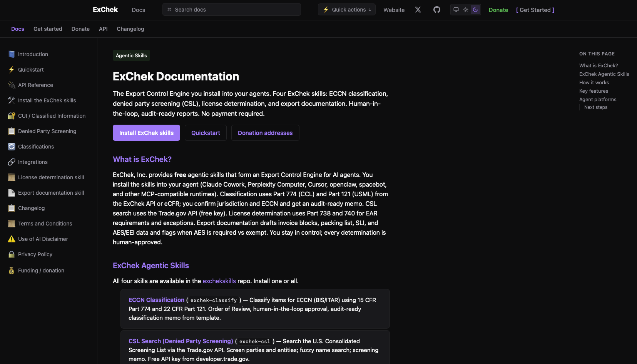Click the Terms and Conditions scroll icon
Screen dimensions: 637x364
click(x=12, y=224)
